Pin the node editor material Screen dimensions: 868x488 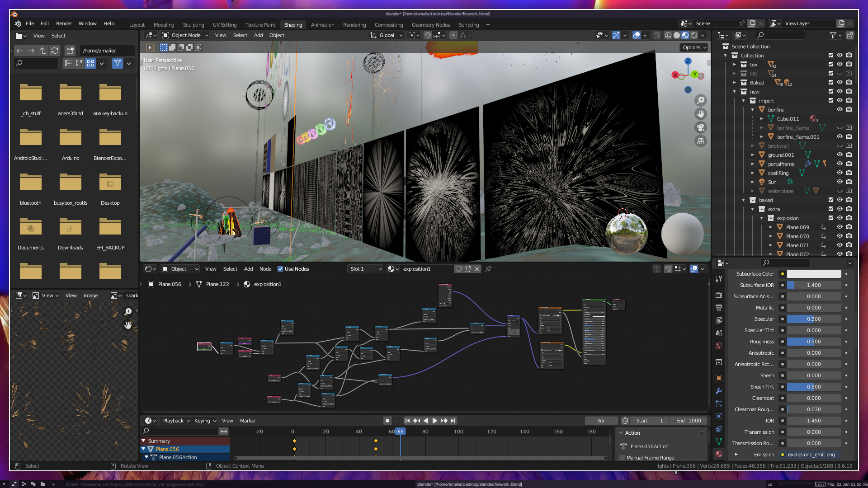click(488, 269)
